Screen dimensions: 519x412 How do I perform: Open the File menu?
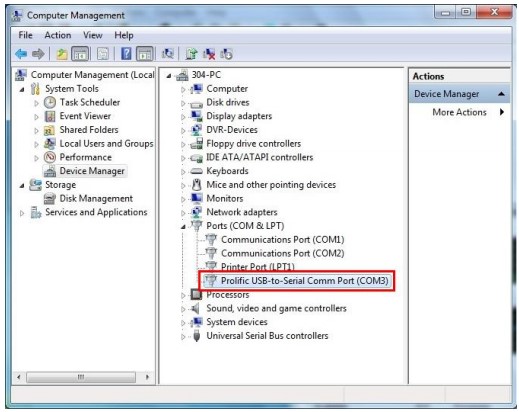[x=25, y=35]
